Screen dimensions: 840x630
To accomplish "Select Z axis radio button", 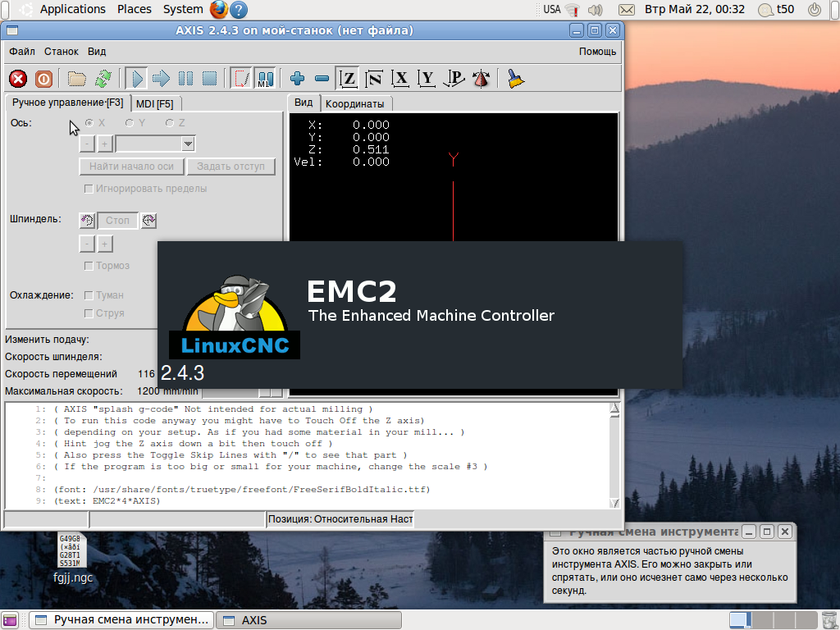I will [170, 123].
